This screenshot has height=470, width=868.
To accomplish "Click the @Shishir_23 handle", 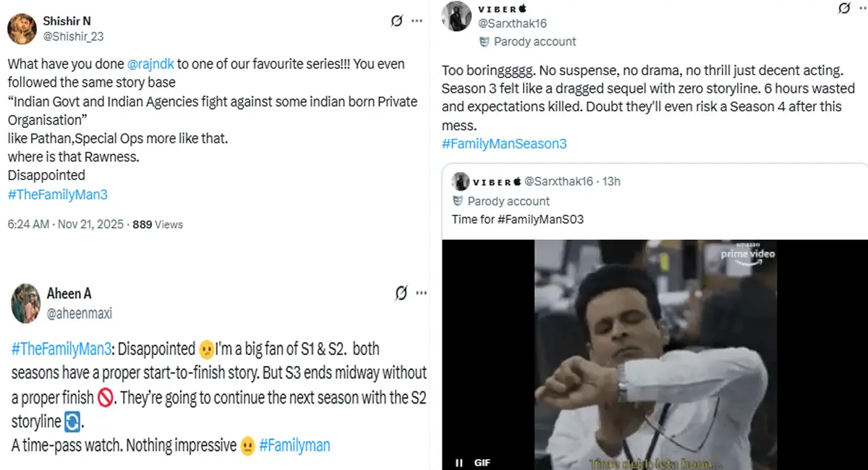I will click(72, 35).
